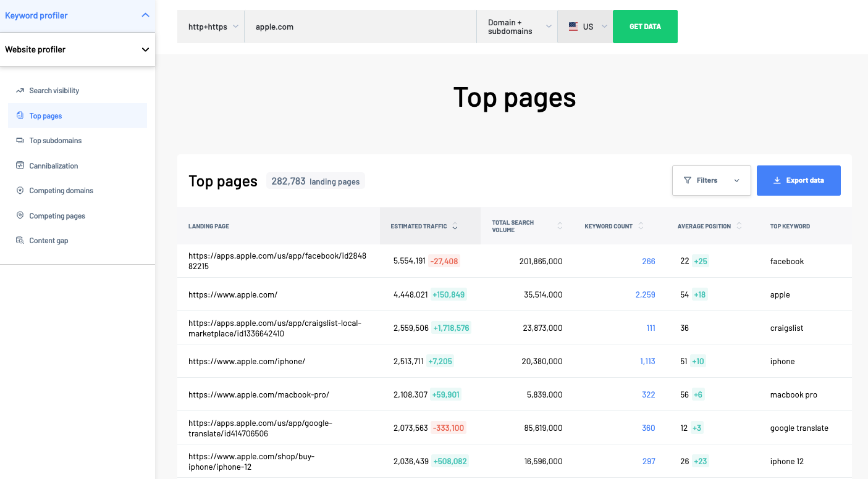This screenshot has width=868, height=479.
Task: Click the Export data download icon
Action: 777,180
